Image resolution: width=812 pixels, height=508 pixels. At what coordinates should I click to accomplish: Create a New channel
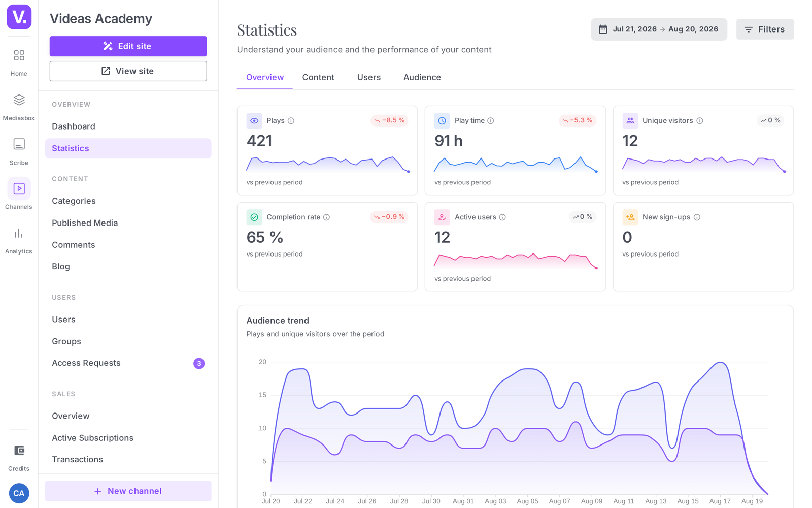tap(128, 491)
